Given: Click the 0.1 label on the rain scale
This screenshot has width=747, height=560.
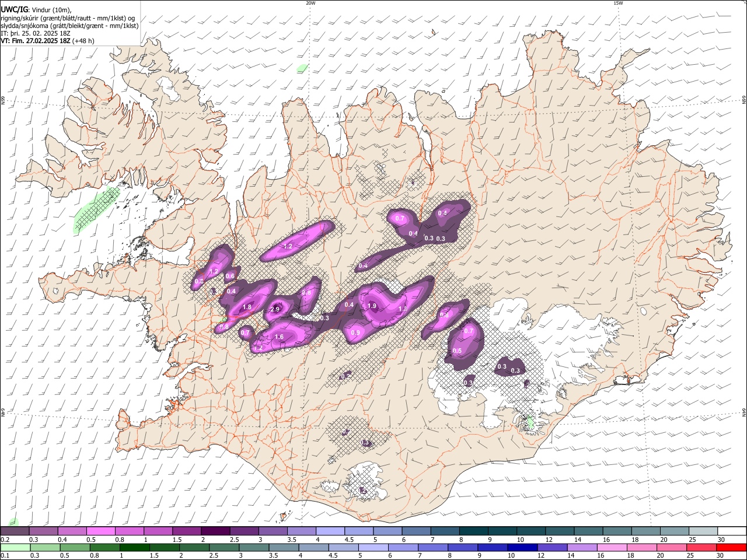Looking at the screenshot, I should 5,556.
